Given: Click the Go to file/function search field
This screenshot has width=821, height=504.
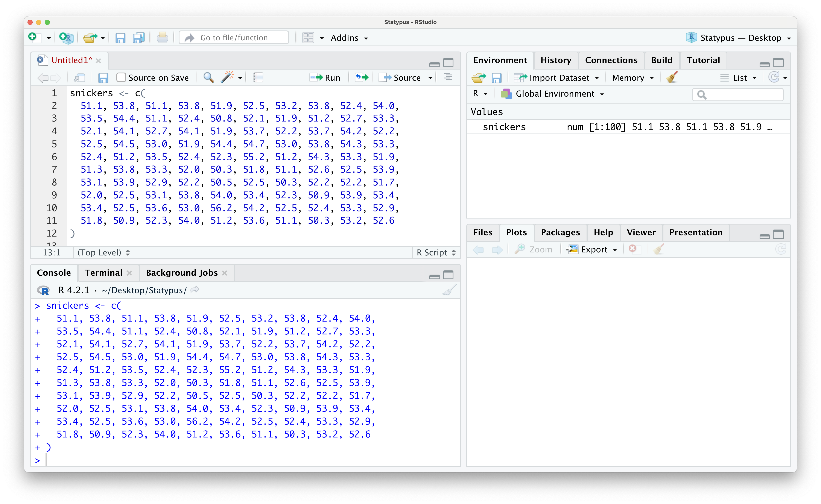Looking at the screenshot, I should [233, 37].
